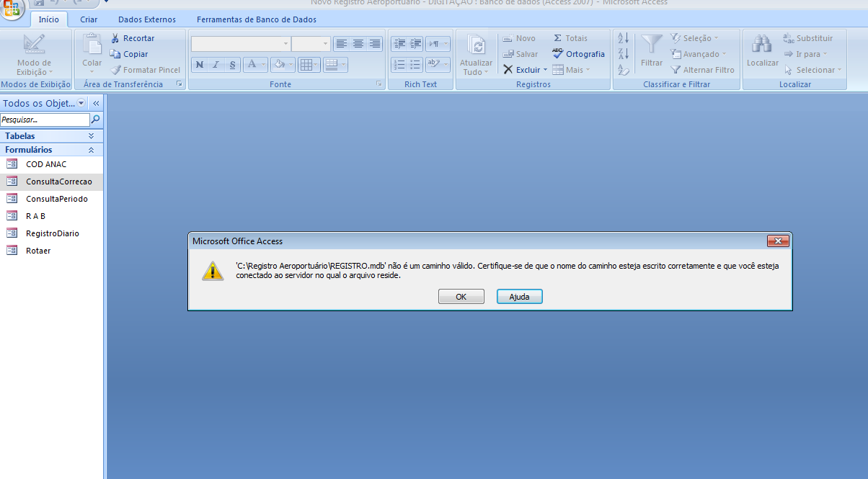Click Ajuda in the error dialog
The height and width of the screenshot is (479, 868).
click(x=520, y=297)
